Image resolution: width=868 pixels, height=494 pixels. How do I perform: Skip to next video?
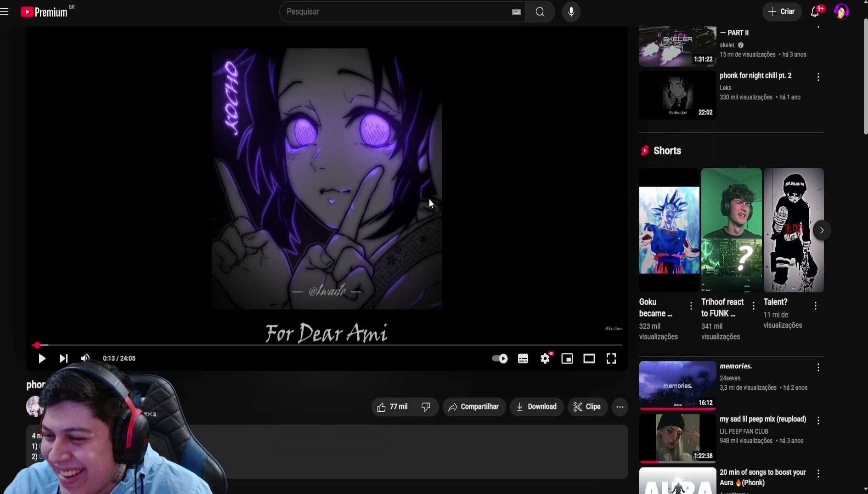pyautogui.click(x=64, y=358)
